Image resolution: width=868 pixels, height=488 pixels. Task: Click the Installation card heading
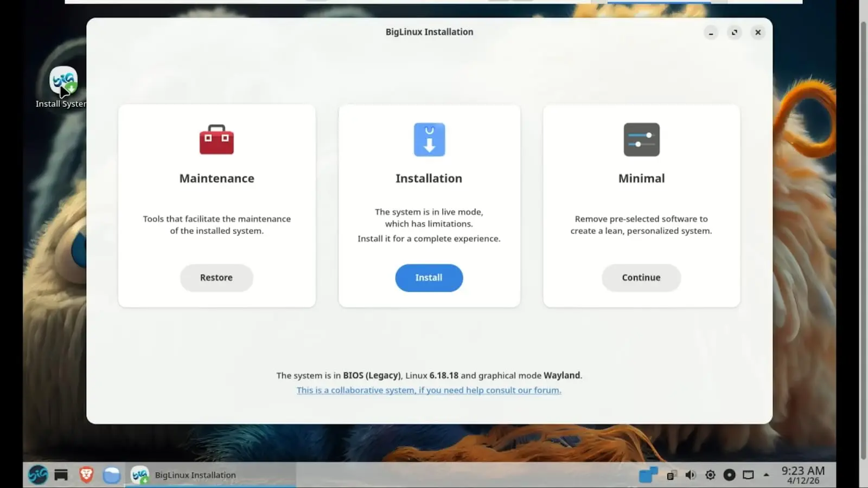point(429,178)
